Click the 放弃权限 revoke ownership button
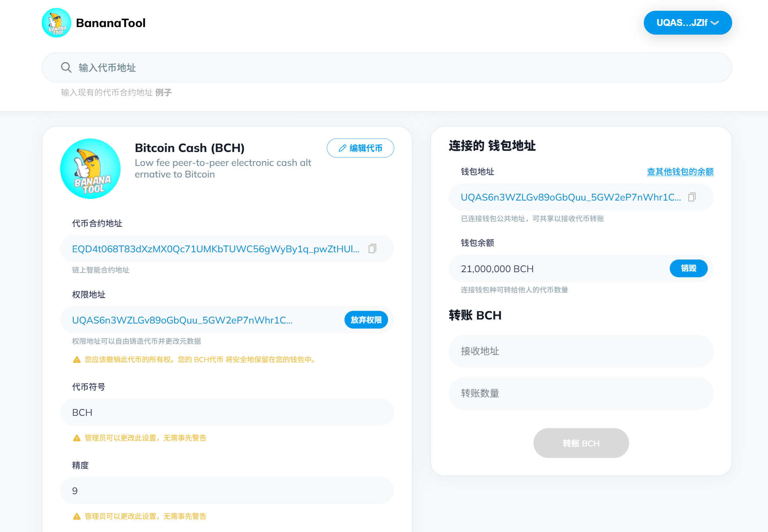Image resolution: width=768 pixels, height=532 pixels. tap(366, 320)
